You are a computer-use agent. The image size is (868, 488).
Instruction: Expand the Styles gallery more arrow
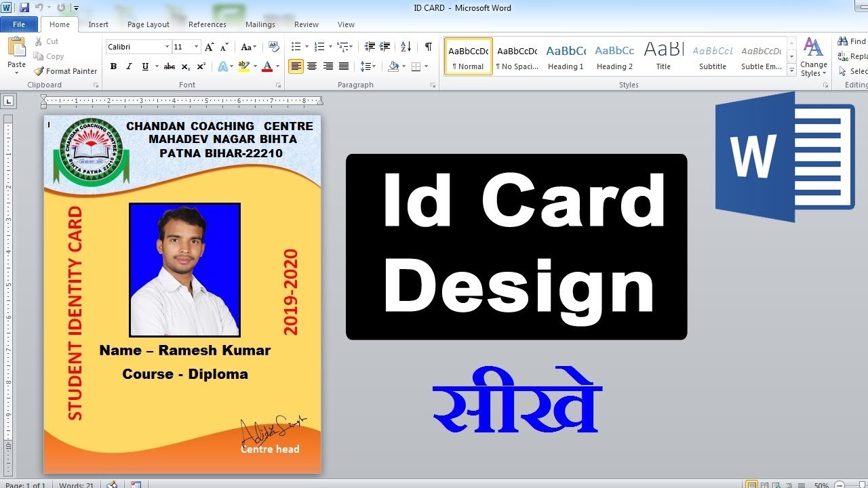791,70
